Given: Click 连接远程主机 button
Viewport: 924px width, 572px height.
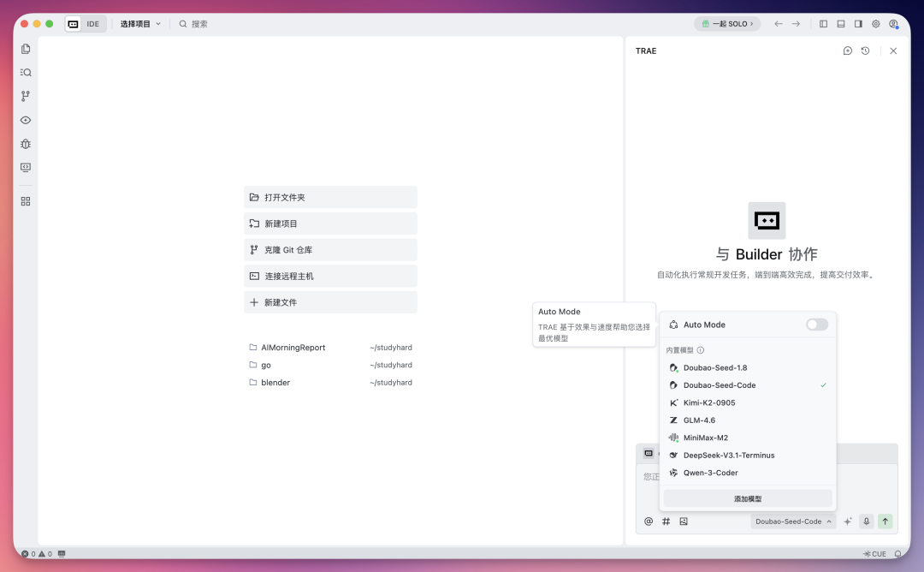Looking at the screenshot, I should pyautogui.click(x=330, y=276).
